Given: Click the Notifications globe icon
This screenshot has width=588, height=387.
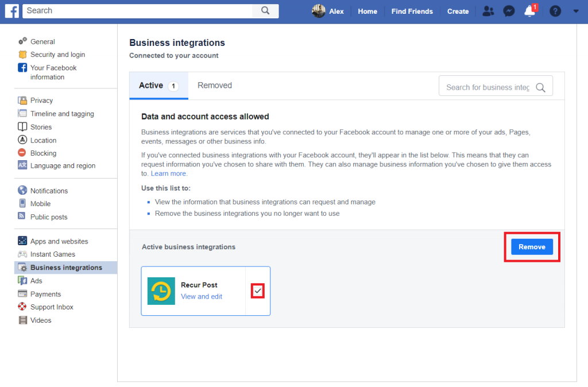Looking at the screenshot, I should point(22,190).
